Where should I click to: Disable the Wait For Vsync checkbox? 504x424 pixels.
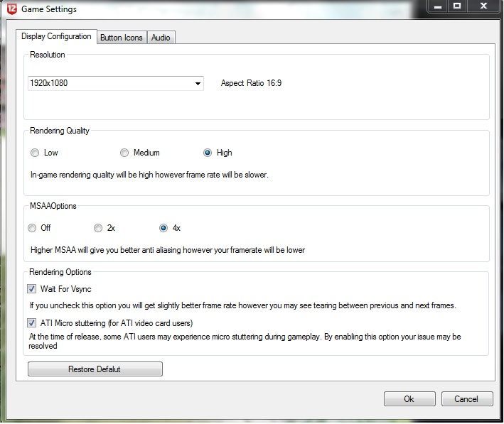32,289
